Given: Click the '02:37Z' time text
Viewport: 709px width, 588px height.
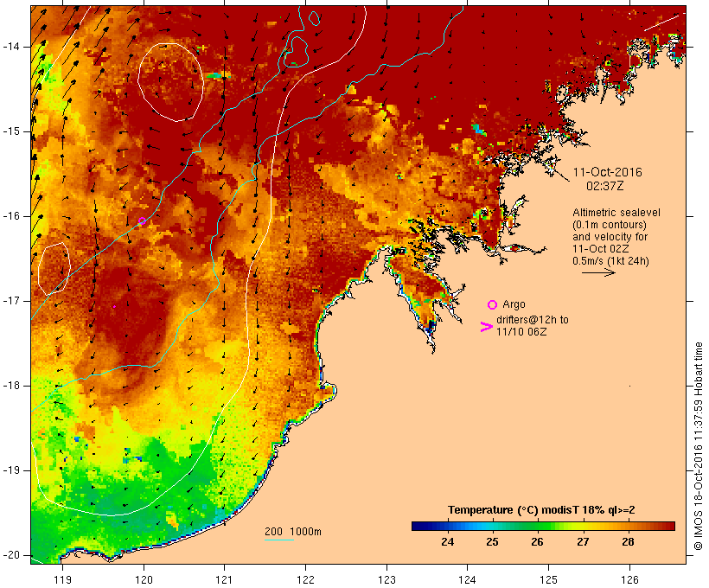Looking at the screenshot, I should (x=605, y=186).
